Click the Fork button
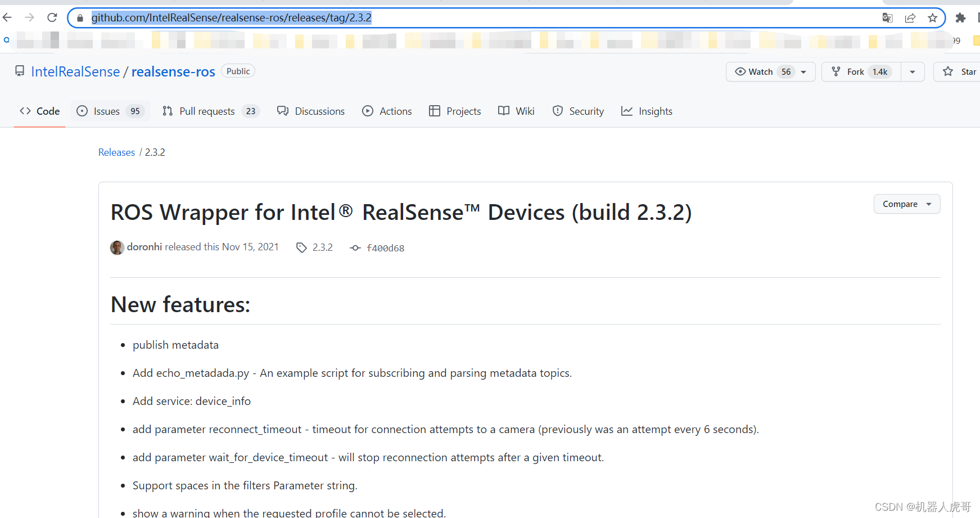 tap(861, 71)
